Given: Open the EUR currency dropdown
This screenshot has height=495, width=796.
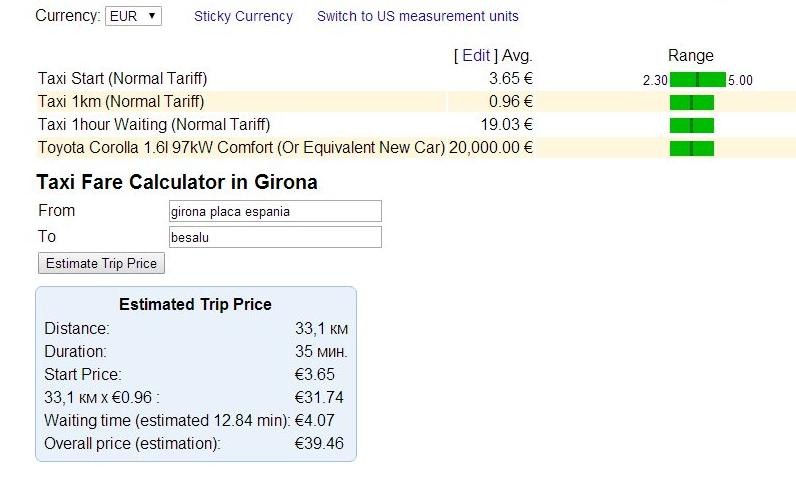Looking at the screenshot, I should 133,16.
